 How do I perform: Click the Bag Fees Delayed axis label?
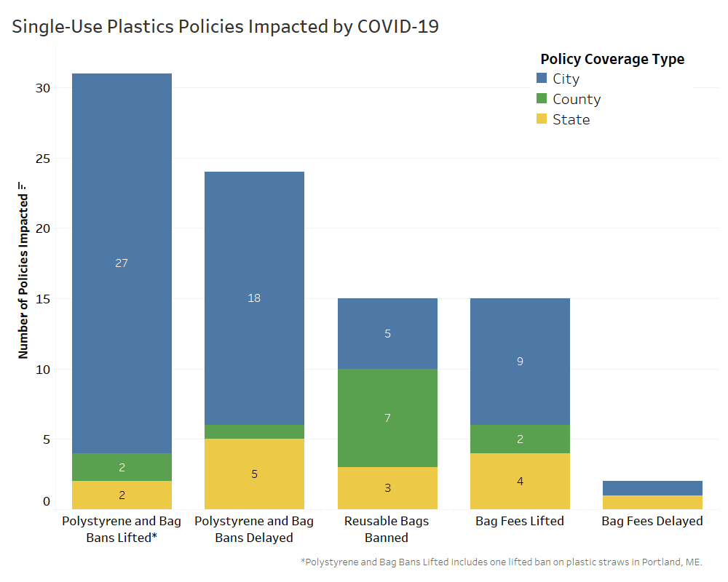(652, 521)
